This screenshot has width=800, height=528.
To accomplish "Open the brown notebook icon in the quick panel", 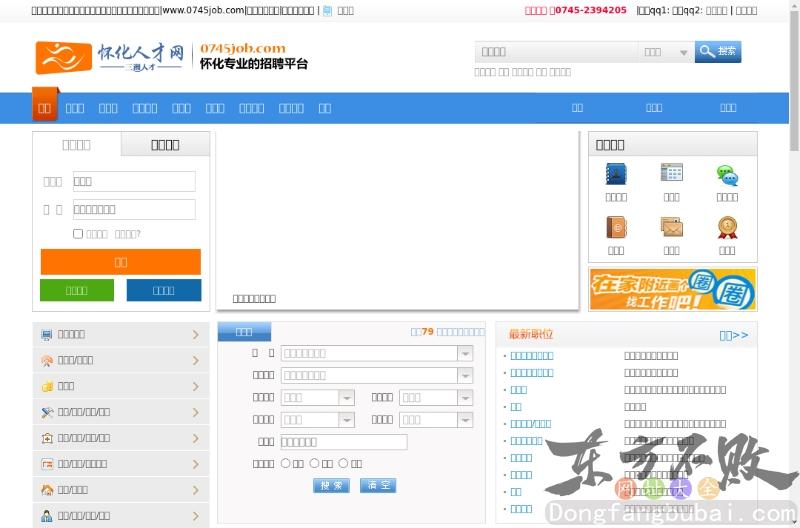I will (616, 228).
